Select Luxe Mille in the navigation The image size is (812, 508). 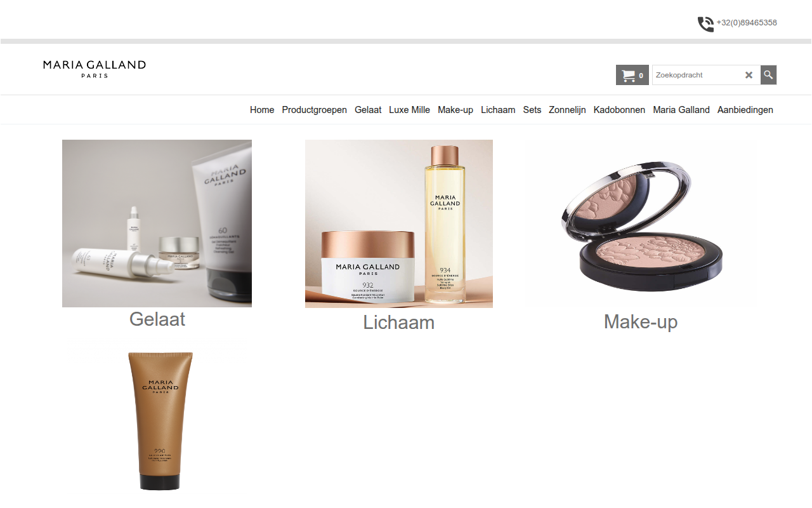[409, 110]
